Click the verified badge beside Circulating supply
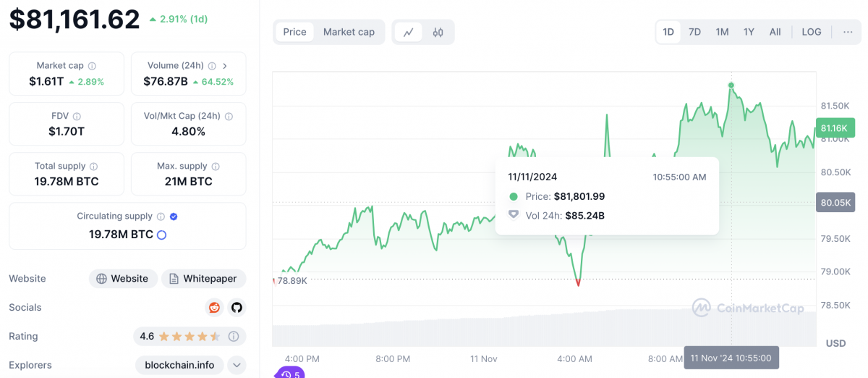This screenshot has width=868, height=378. pyautogui.click(x=174, y=217)
